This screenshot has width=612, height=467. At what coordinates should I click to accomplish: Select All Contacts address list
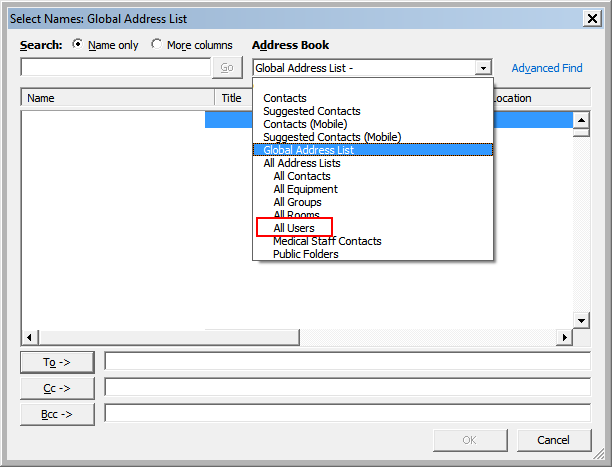click(302, 176)
